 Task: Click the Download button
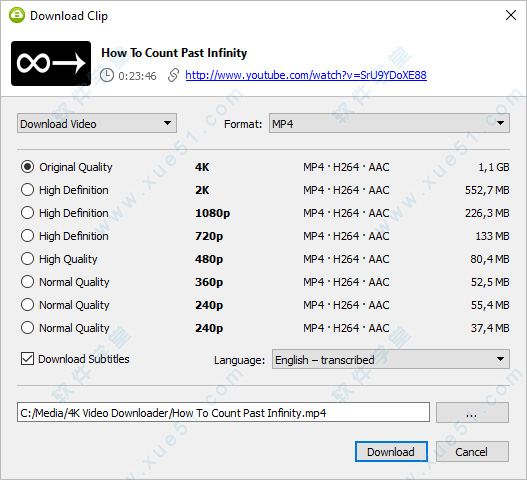pos(391,452)
